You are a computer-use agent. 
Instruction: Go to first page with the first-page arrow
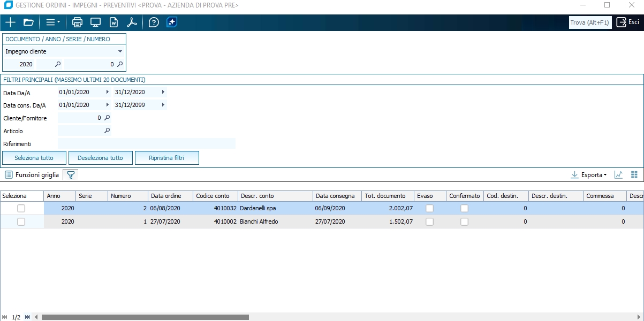pyautogui.click(x=5, y=317)
